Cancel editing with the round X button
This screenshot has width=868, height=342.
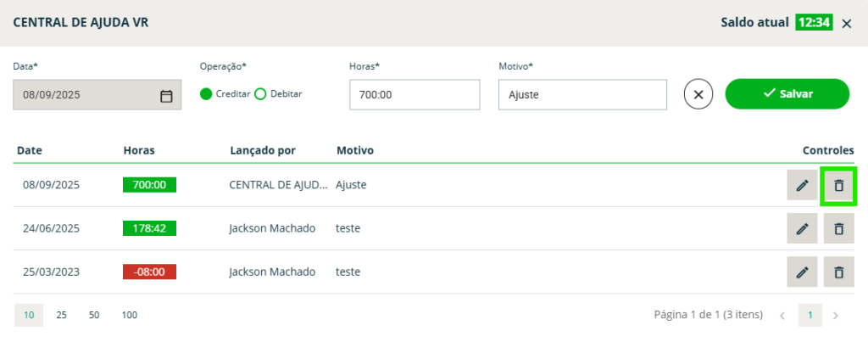[698, 94]
